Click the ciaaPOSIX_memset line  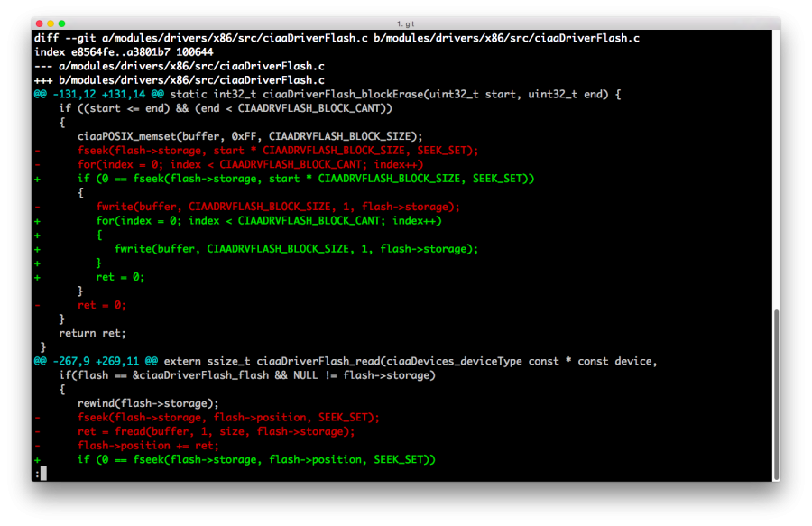point(250,136)
